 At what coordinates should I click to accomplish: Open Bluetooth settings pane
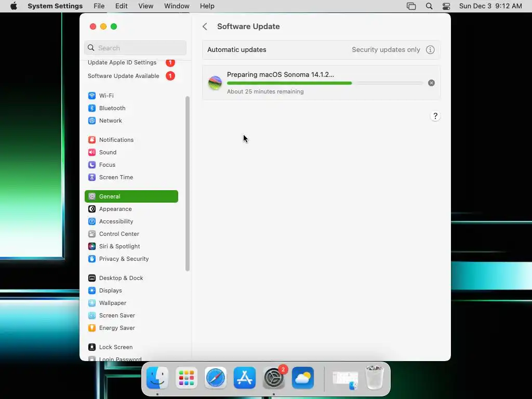coord(131,108)
